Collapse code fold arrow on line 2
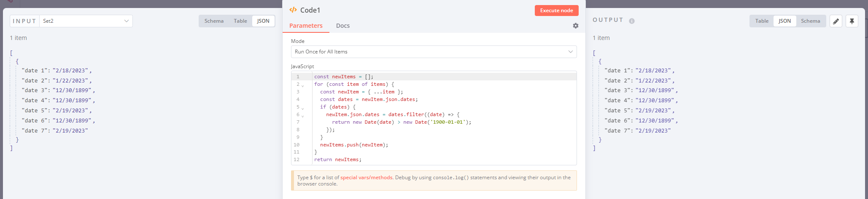The width and height of the screenshot is (868, 199). (x=302, y=85)
